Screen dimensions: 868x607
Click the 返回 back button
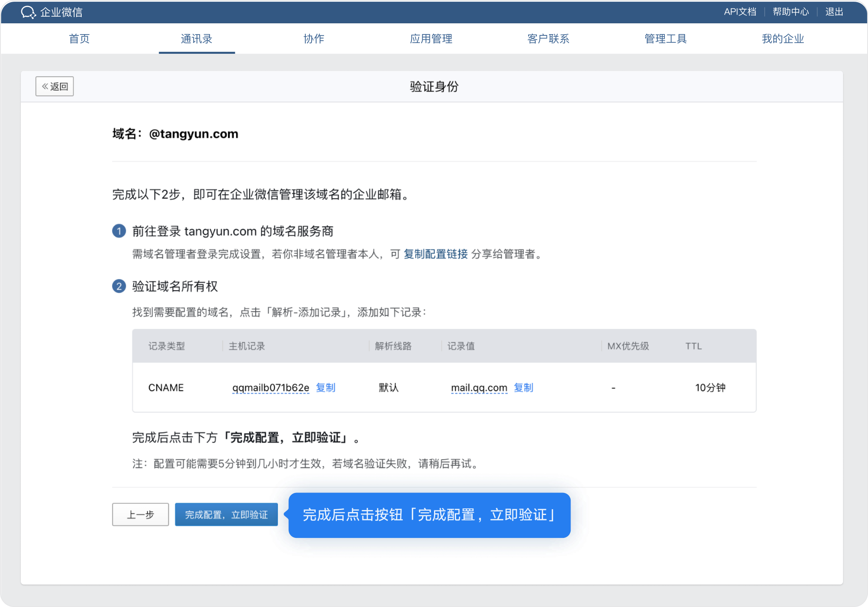[55, 87]
